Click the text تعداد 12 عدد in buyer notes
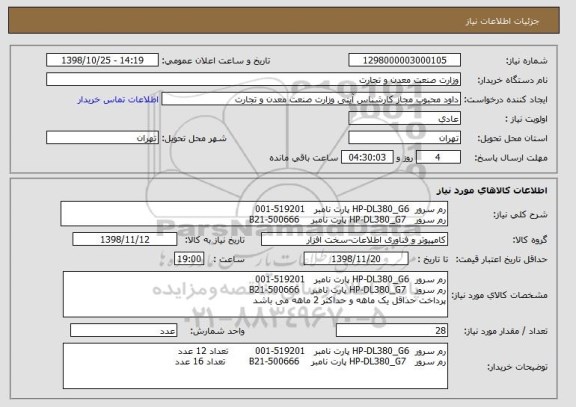 (x=203, y=351)
